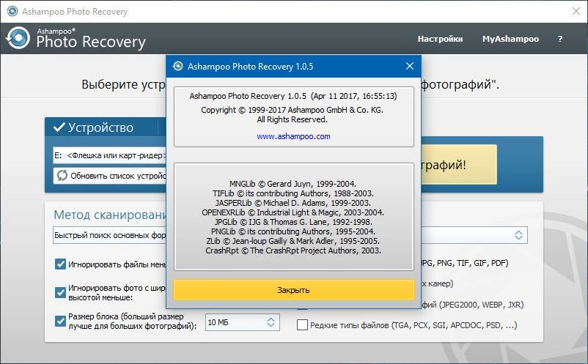Click the JASPERLib Michael D. Adams line
Image resolution: width=588 pixels, height=364 pixels.
tap(293, 203)
